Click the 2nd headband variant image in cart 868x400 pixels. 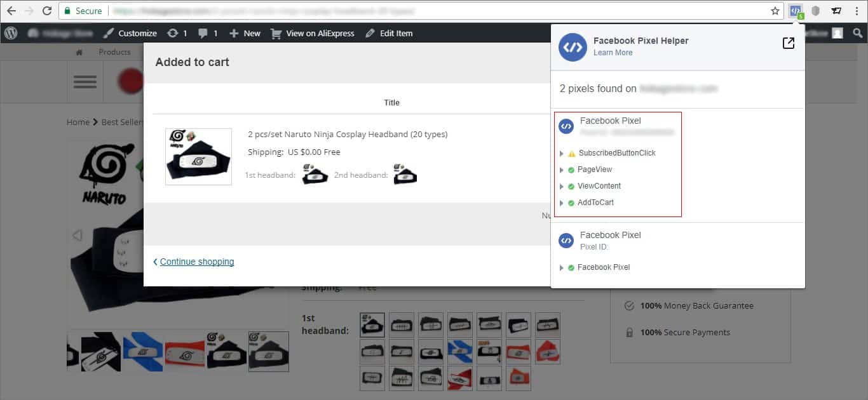click(x=405, y=174)
